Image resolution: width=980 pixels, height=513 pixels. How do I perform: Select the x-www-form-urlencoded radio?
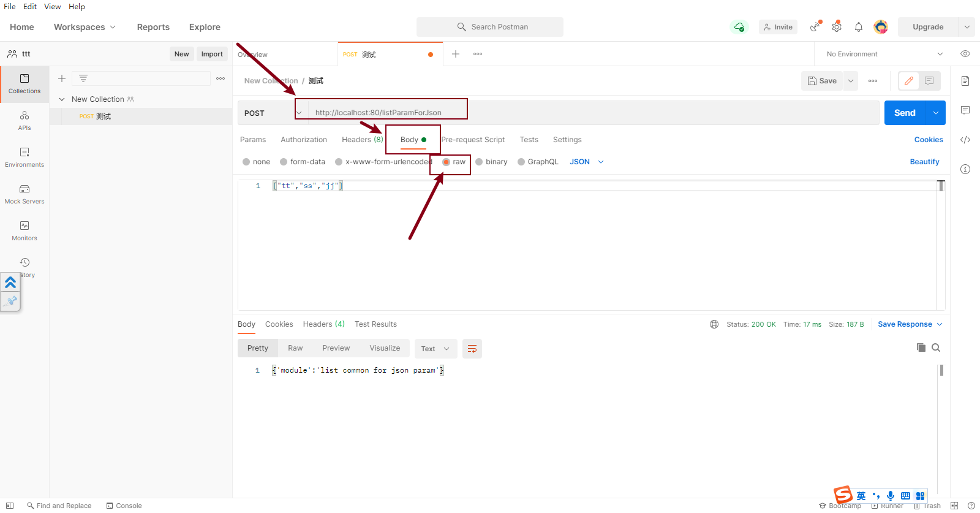coord(339,162)
